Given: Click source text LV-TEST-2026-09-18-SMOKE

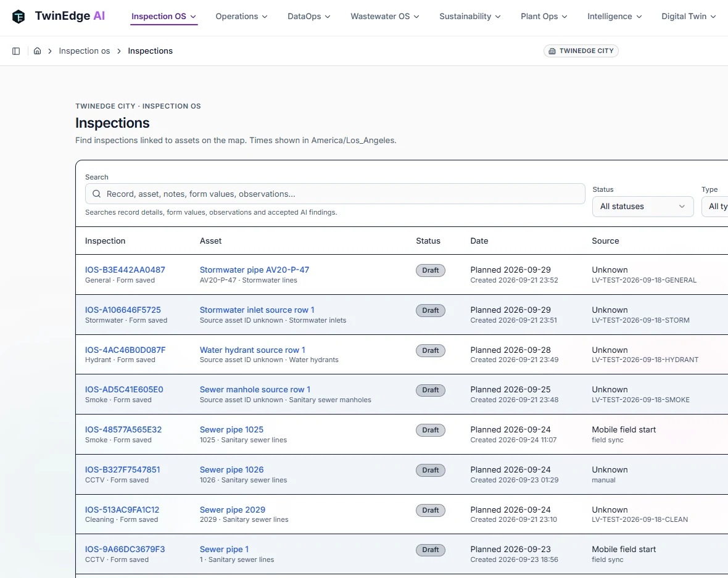Looking at the screenshot, I should pyautogui.click(x=641, y=400).
